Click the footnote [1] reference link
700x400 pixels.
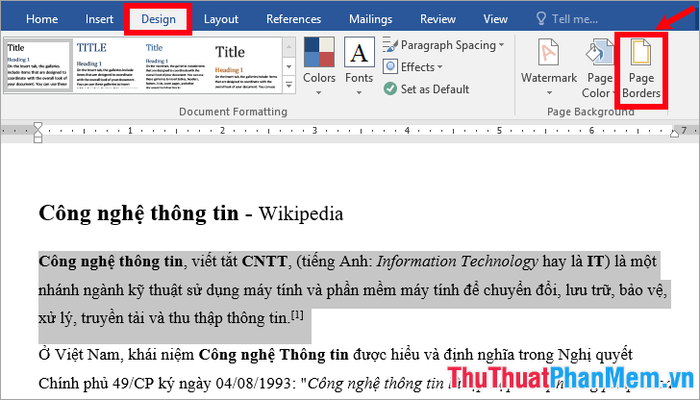click(x=298, y=315)
